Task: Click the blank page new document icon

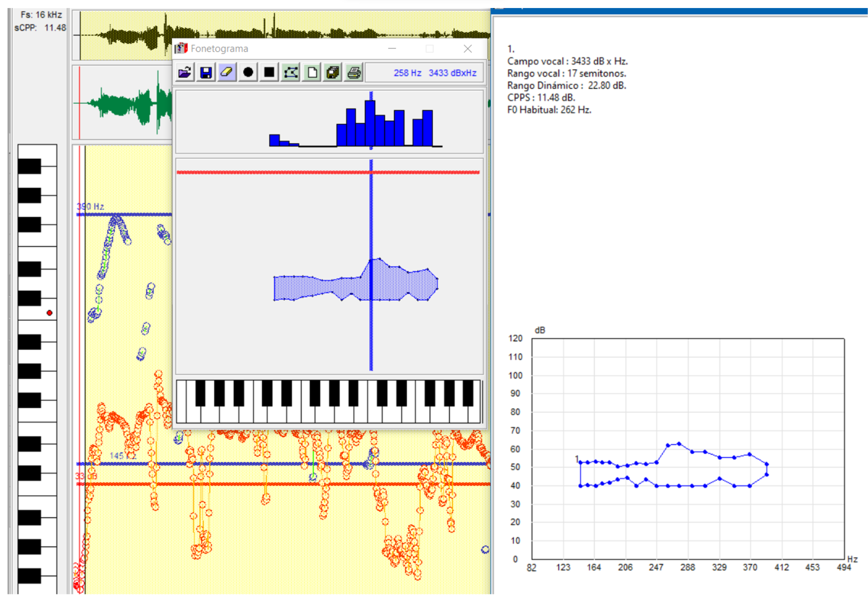Action: tap(312, 72)
